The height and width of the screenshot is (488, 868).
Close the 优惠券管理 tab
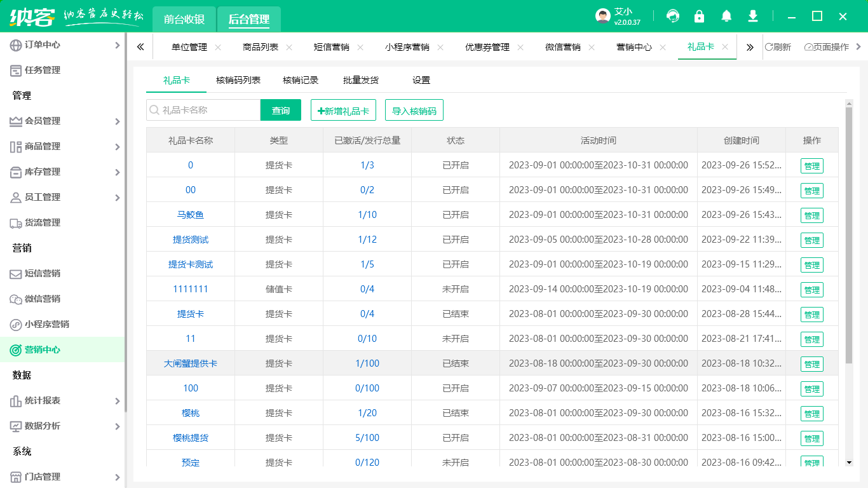click(x=520, y=47)
